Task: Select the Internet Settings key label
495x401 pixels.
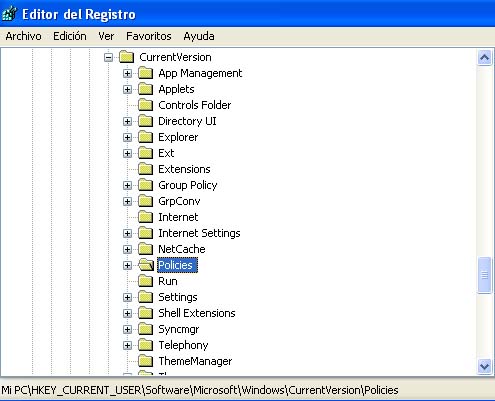Action: point(199,233)
